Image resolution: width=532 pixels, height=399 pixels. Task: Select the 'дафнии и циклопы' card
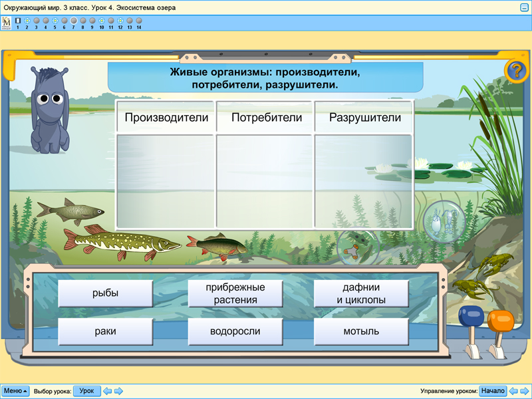point(361,293)
